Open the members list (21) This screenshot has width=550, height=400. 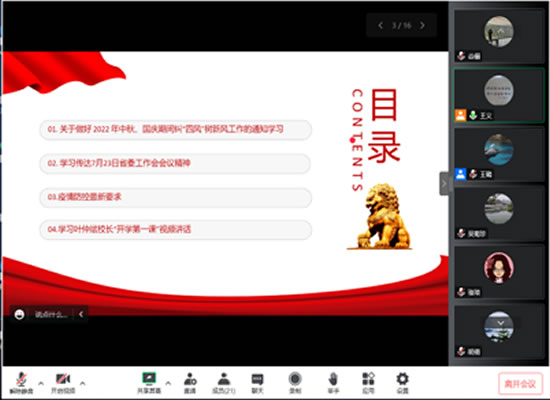point(223,382)
